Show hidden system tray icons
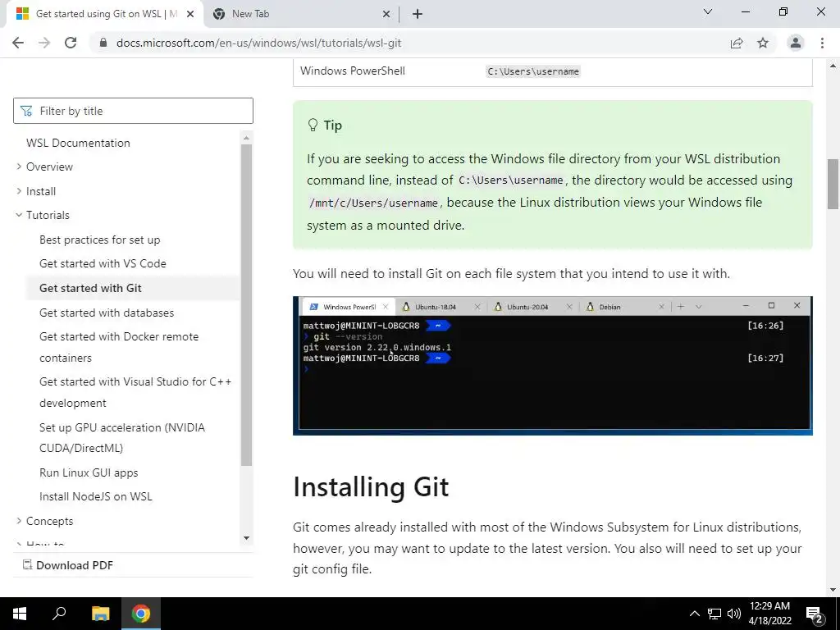840x630 pixels. pyautogui.click(x=694, y=614)
